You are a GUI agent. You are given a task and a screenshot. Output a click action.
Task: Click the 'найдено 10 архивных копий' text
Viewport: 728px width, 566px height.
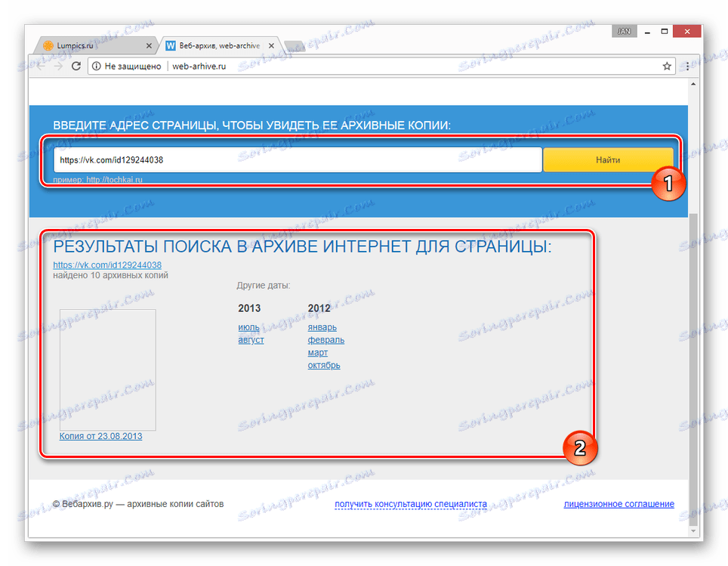tap(110, 275)
